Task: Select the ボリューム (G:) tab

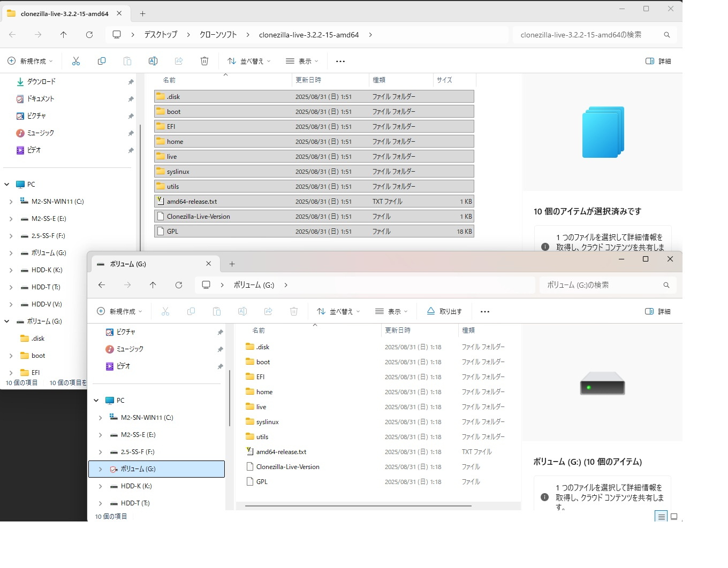Action: [x=154, y=264]
